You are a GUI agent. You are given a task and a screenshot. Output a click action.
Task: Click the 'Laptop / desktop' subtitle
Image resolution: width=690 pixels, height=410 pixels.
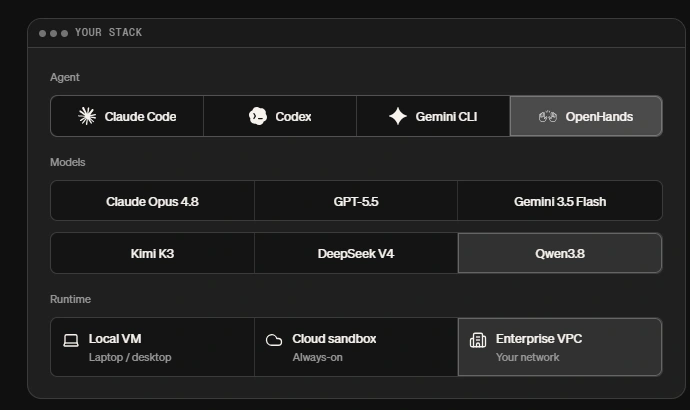coord(130,357)
